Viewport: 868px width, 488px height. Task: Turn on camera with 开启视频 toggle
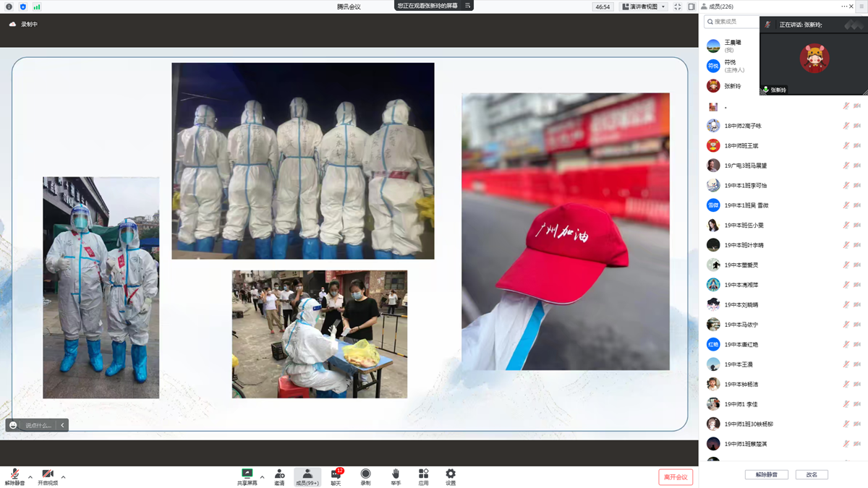(48, 477)
